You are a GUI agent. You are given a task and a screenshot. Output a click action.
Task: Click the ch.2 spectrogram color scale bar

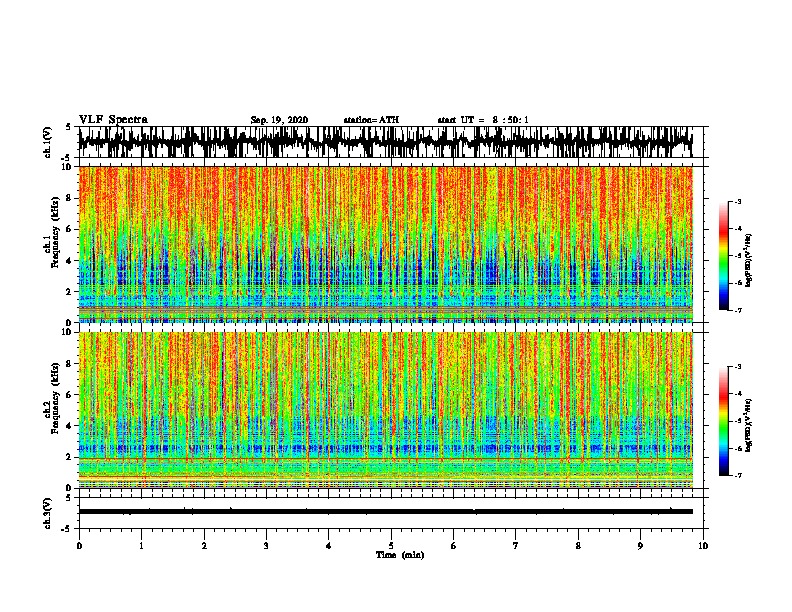(x=724, y=421)
